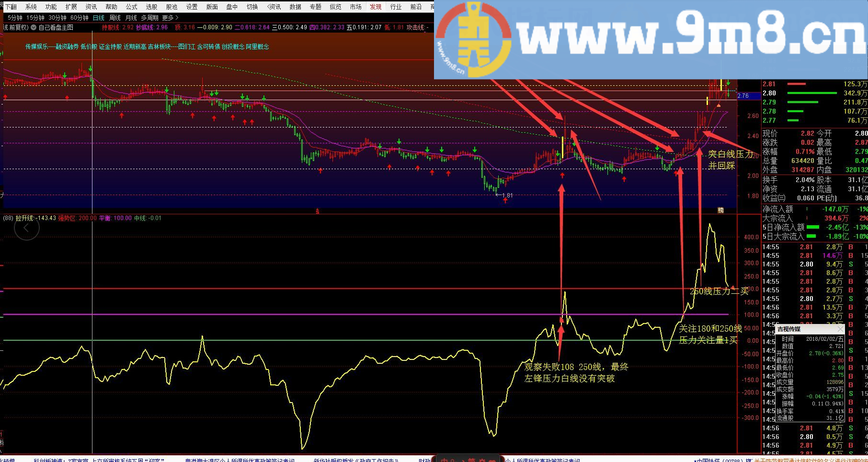This screenshot has width=868, height=462.
Task: Click the 1.81 low price marker
Action: 506,195
